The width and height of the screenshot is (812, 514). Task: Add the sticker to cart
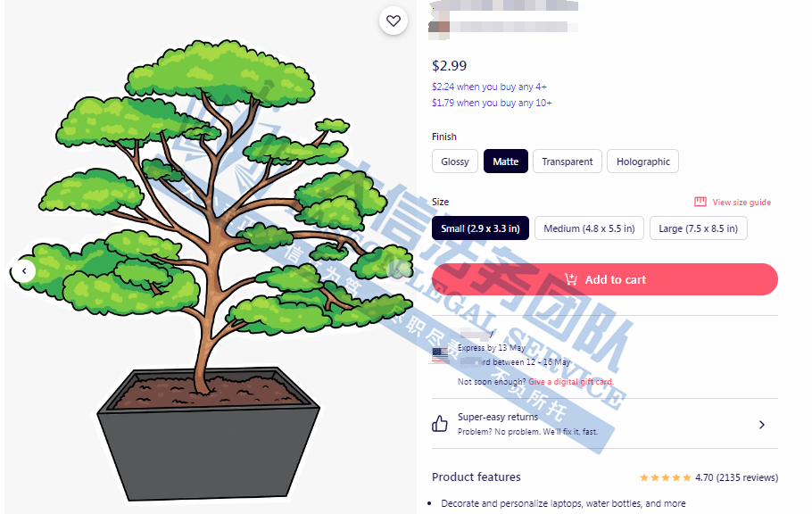click(x=605, y=279)
